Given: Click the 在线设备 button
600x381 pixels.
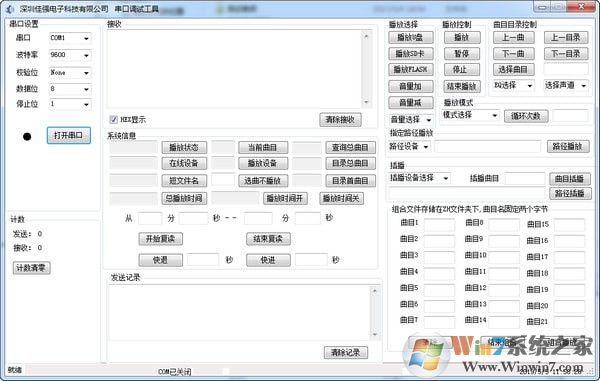Looking at the screenshot, I should pyautogui.click(x=184, y=163).
